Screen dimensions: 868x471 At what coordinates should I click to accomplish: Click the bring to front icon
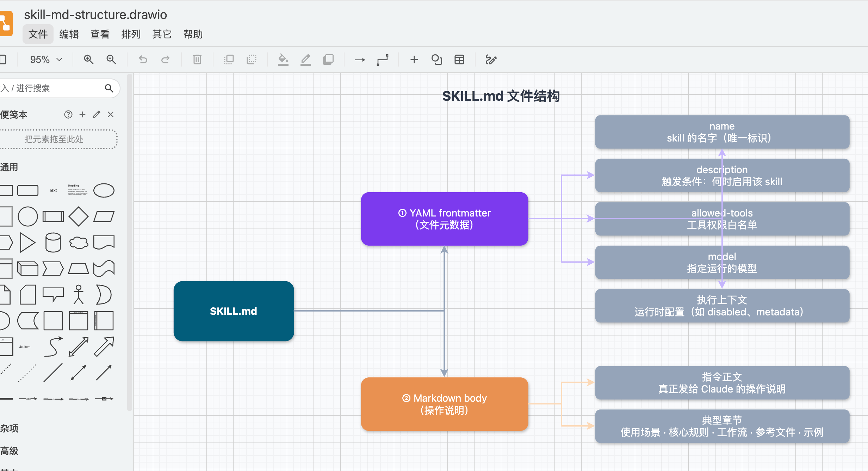tap(229, 59)
